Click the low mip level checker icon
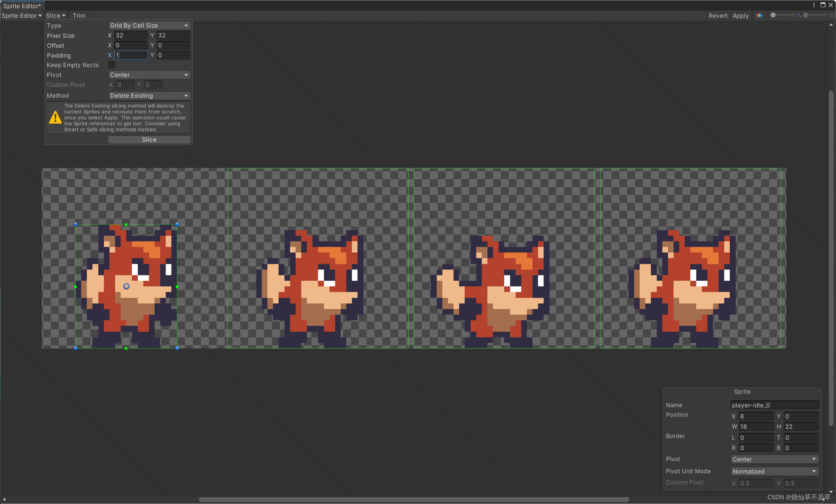This screenshot has width=836, height=504. point(799,15)
